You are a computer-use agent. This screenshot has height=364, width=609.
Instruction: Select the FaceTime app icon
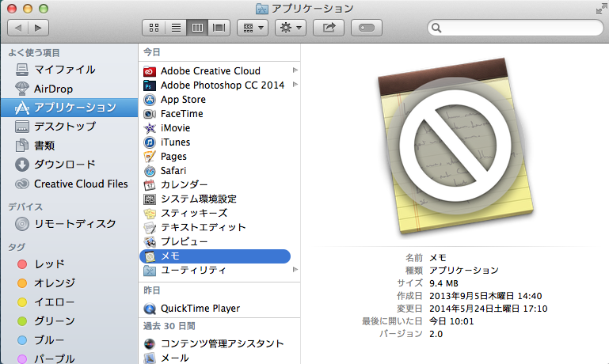(x=150, y=114)
